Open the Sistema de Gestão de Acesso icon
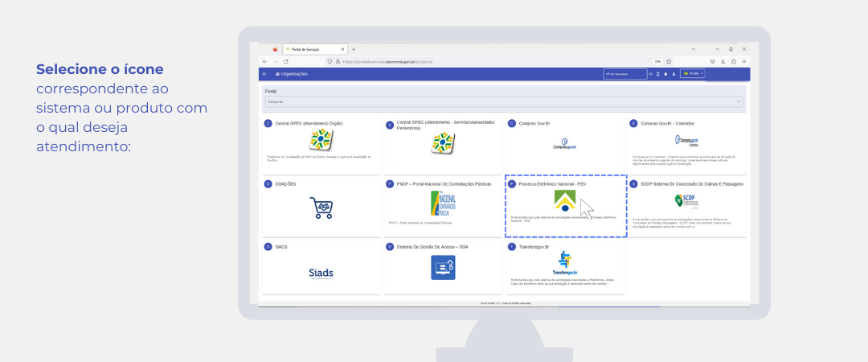 pos(443,267)
